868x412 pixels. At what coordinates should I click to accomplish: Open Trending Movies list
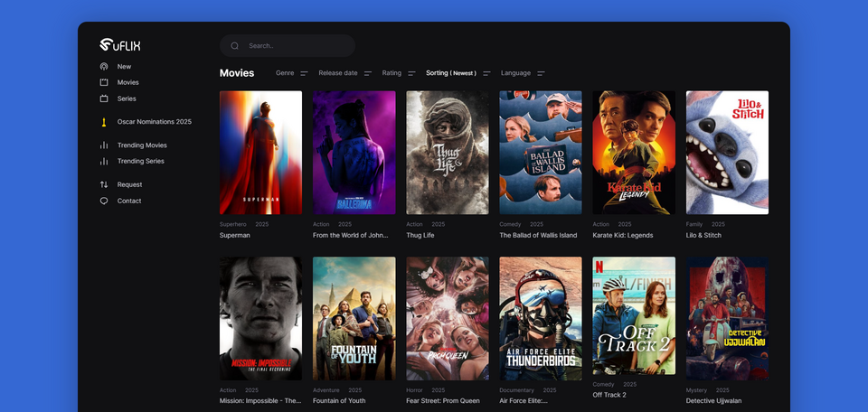[x=142, y=145]
